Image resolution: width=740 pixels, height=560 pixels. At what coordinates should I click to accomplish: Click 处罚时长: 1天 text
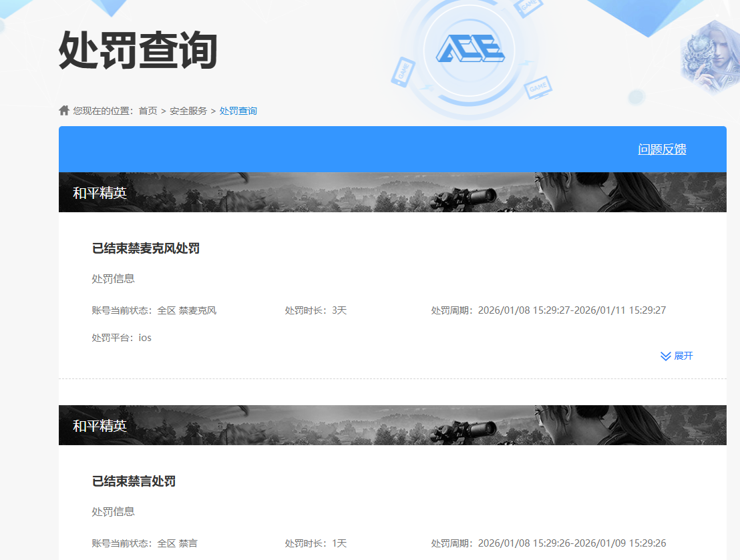click(x=316, y=543)
